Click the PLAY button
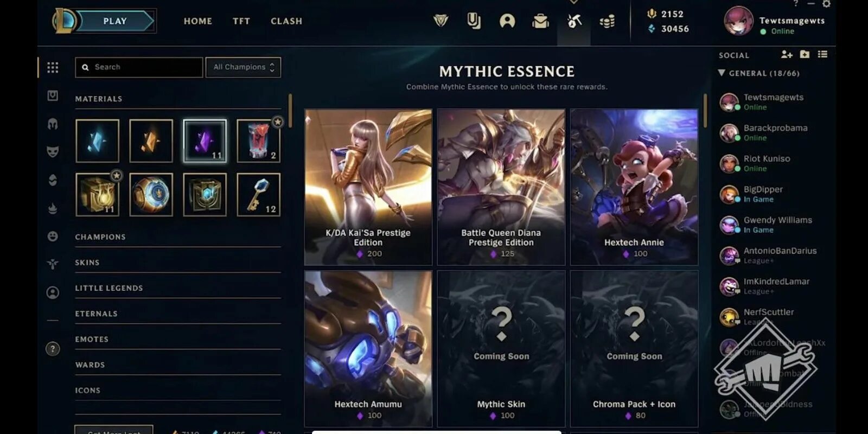Viewport: 868px width, 434px height. 114,21
